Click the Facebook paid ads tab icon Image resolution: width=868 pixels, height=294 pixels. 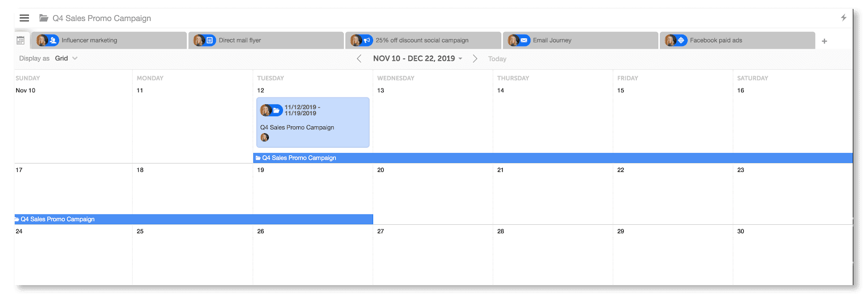tap(681, 40)
